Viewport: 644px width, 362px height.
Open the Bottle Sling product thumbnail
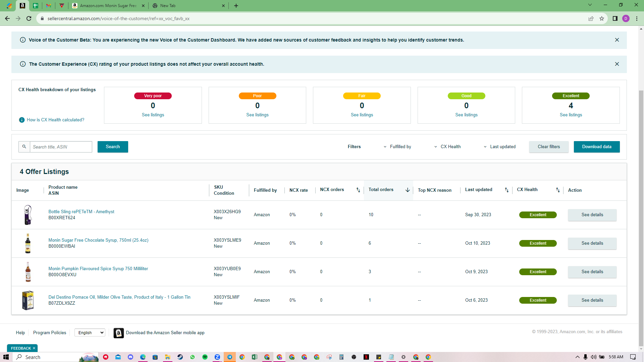28,215
